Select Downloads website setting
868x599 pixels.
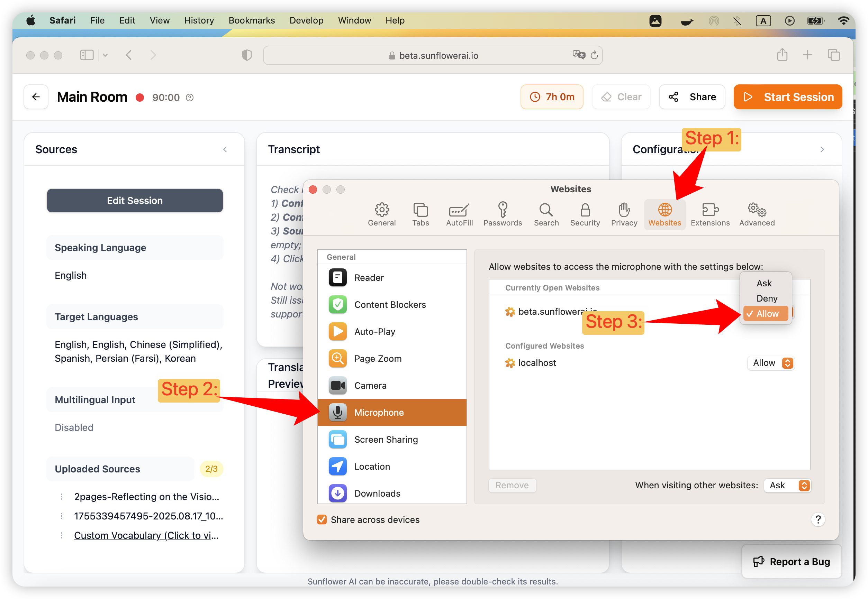392,493
